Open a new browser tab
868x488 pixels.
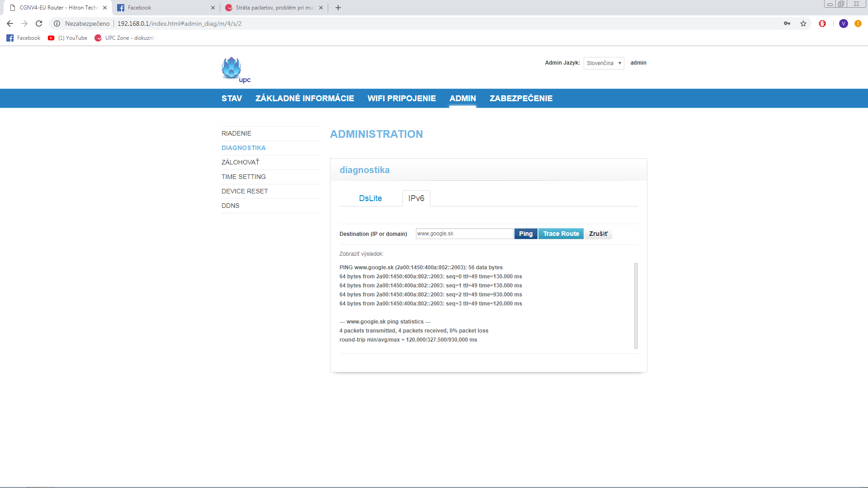pyautogui.click(x=338, y=8)
